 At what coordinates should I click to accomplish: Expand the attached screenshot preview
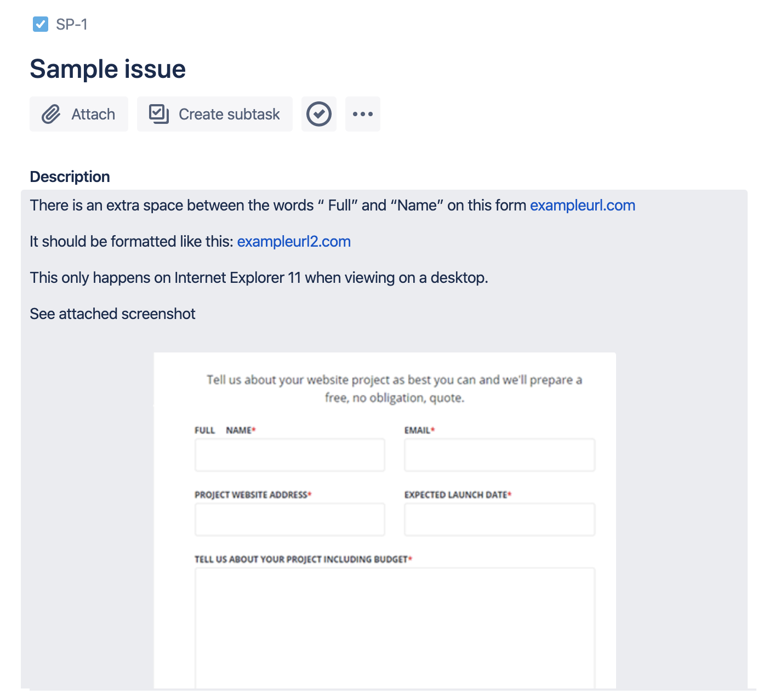pos(384,521)
